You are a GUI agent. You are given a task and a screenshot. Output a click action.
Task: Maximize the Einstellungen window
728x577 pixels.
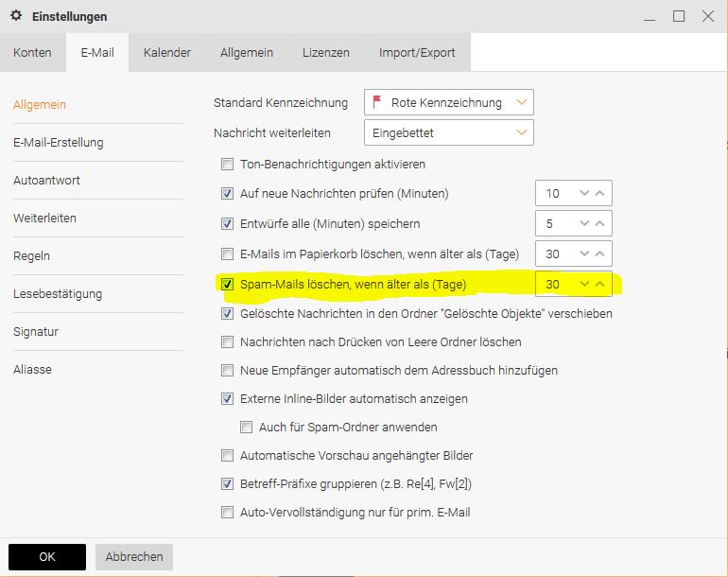point(679,16)
